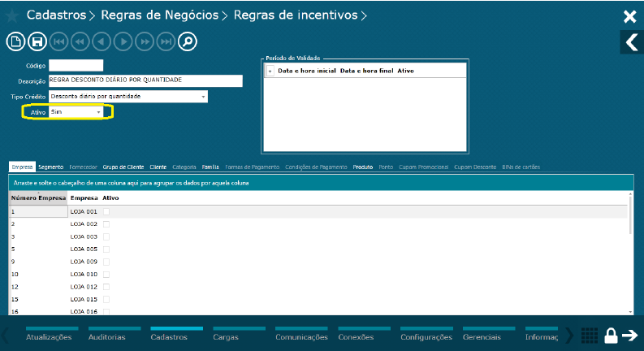This screenshot has width=644, height=351.
Task: Click the exit arrow icon
Action: 629,336
